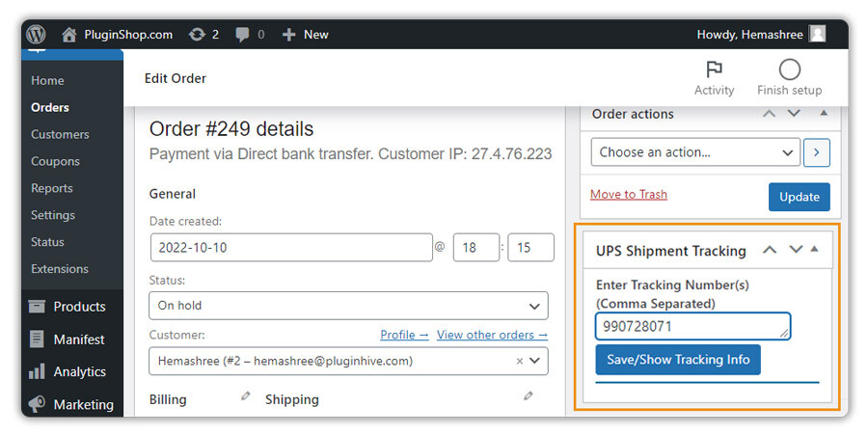Open the Customer dropdown for Hemashree
Screen dimensions: 868x434
[x=349, y=361]
